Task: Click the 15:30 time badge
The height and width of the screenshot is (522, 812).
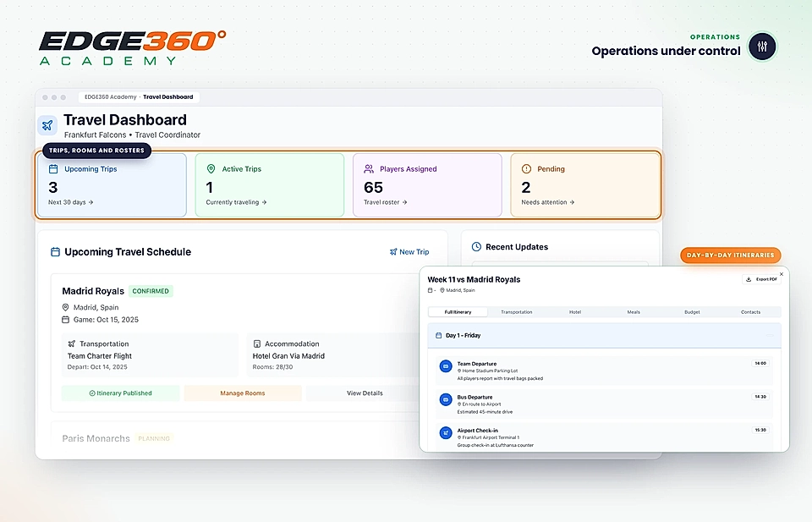Action: coord(760,430)
